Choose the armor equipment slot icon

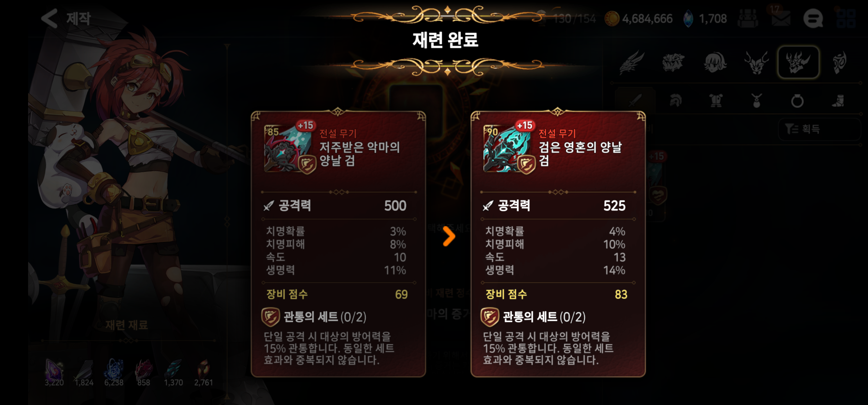[x=716, y=100]
